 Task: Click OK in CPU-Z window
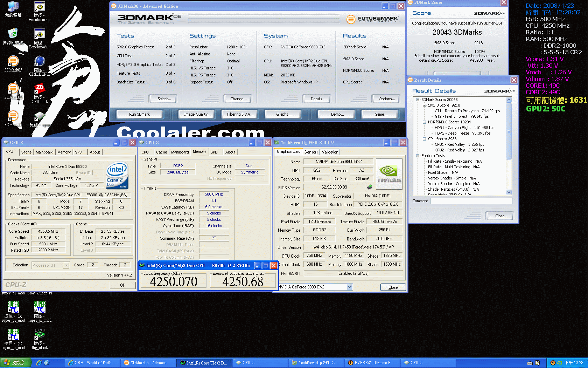tap(122, 285)
